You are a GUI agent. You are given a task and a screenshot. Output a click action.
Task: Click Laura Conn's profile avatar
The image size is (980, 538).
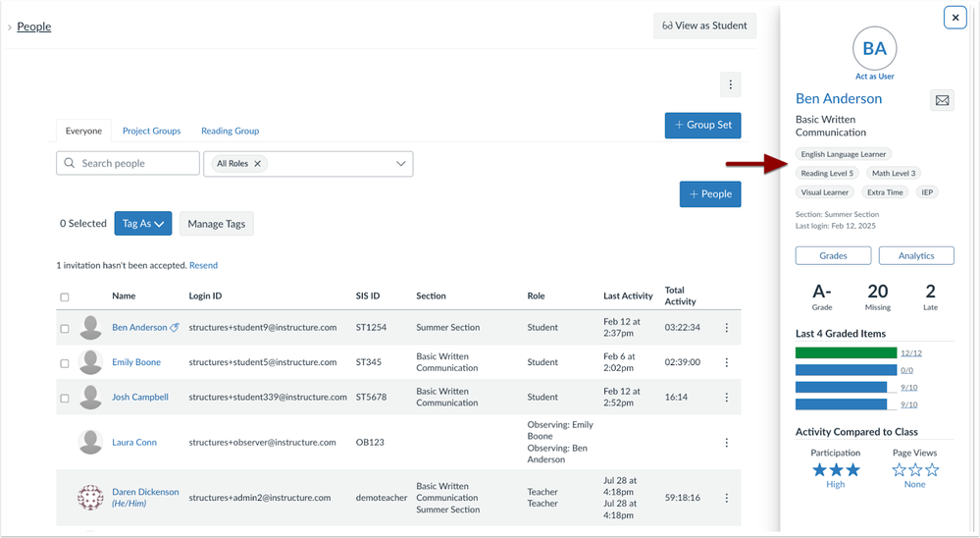coord(90,443)
